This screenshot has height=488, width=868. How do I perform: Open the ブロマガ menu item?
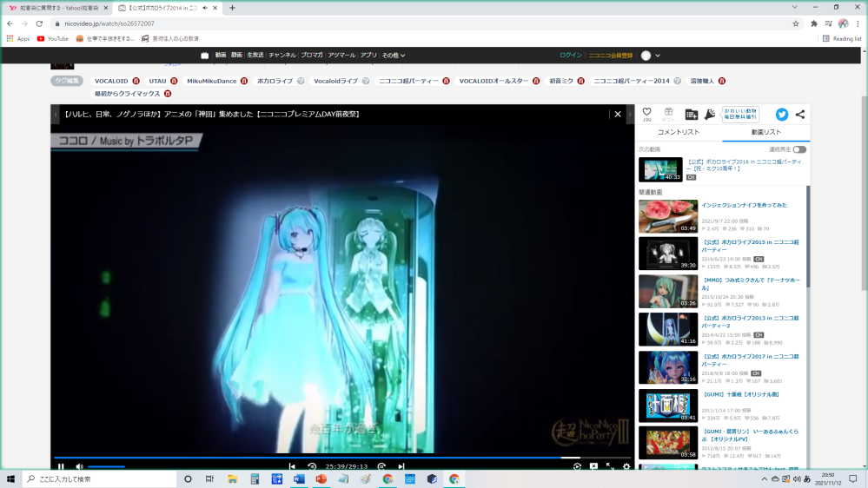click(312, 56)
